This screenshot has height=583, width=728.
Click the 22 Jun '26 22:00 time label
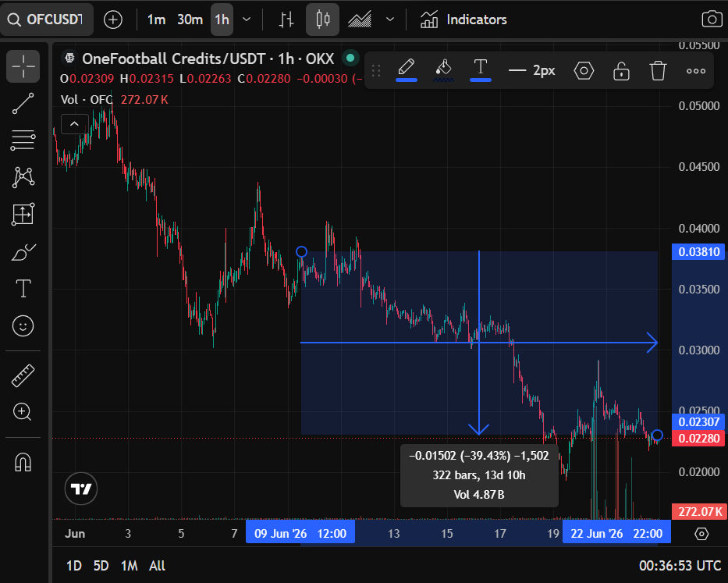coord(616,534)
